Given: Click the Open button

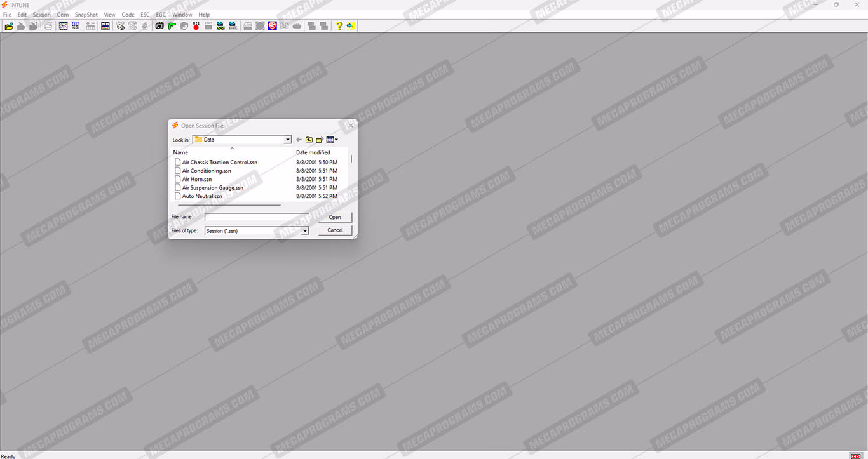Looking at the screenshot, I should 335,217.
